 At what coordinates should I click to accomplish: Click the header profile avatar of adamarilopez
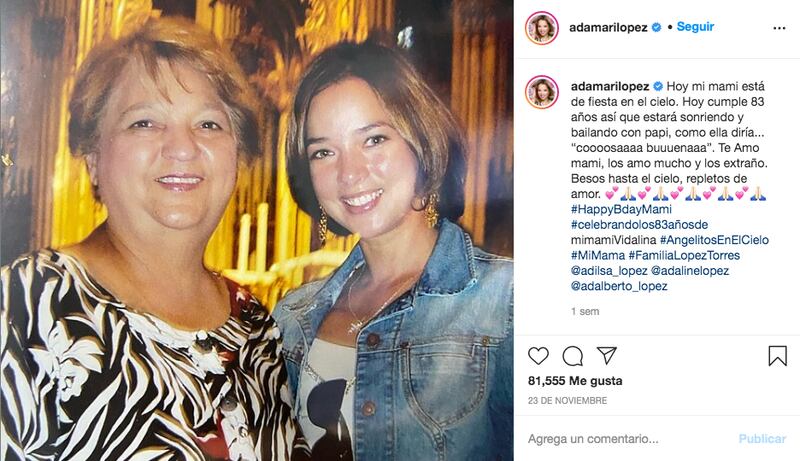(x=542, y=28)
